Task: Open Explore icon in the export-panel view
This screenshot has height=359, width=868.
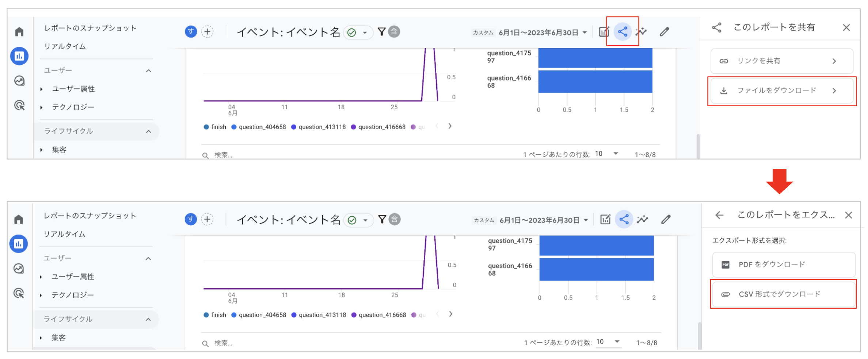Action: 19,269
